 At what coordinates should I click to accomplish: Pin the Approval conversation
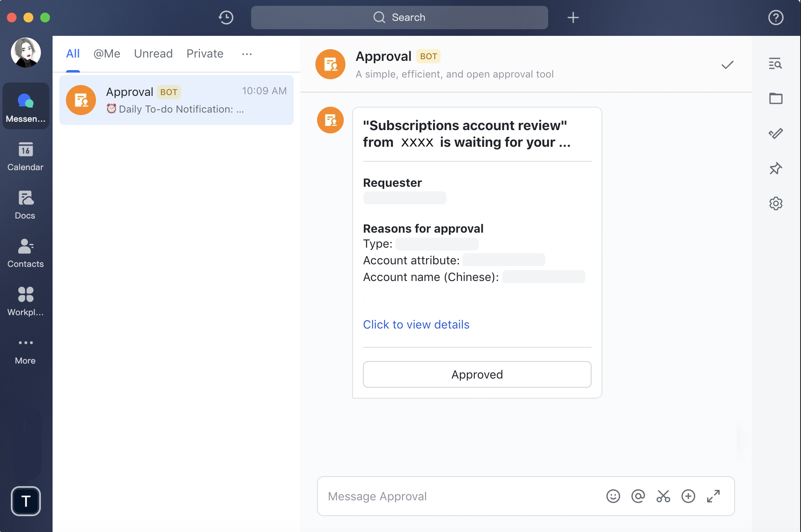coord(776,168)
